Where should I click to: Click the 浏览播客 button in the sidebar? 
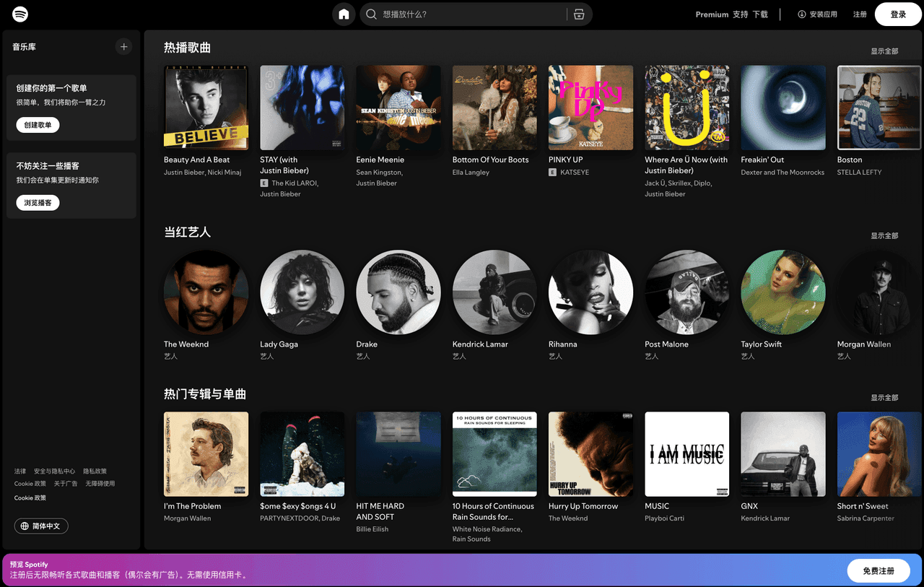[37, 202]
